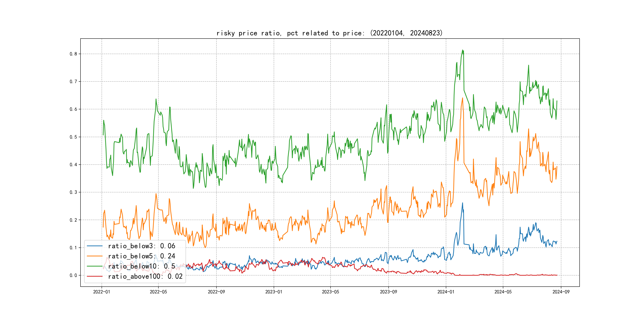Select the 'ratio_above100: 0.02' legend label
The height and width of the screenshot is (322, 644).
(145, 276)
